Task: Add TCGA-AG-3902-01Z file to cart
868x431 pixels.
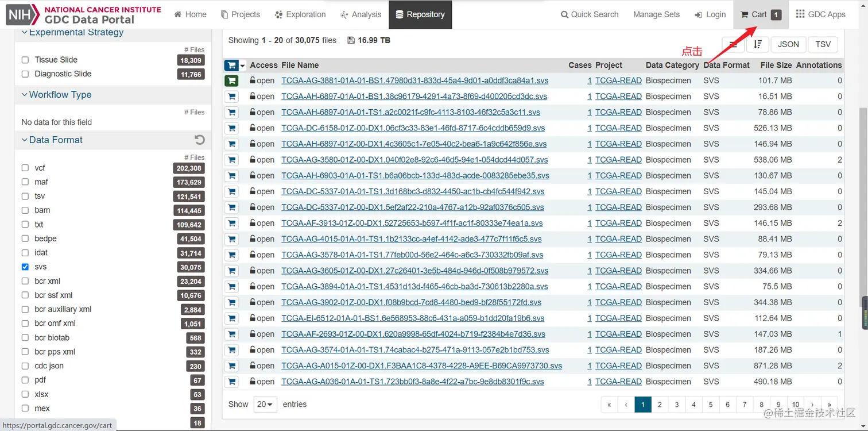Action: coord(231,302)
